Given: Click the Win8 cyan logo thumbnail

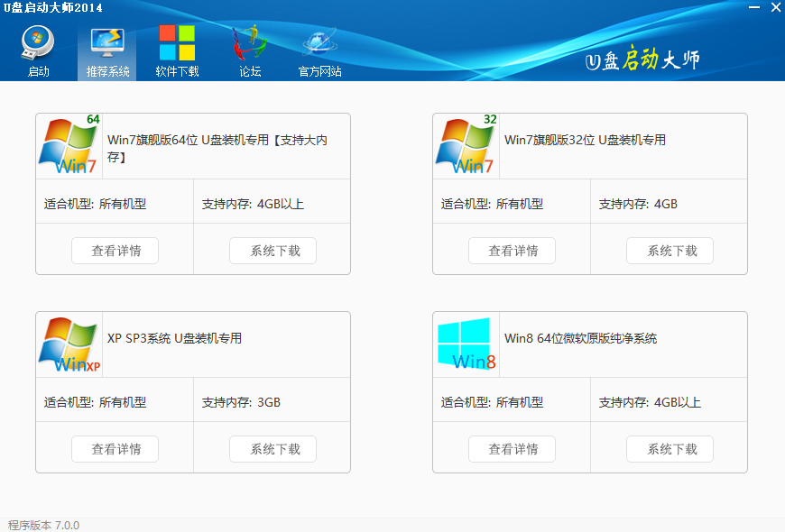Looking at the screenshot, I should [466, 344].
